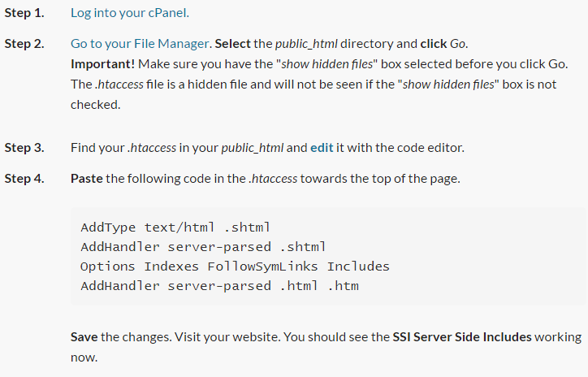
Task: Click the bold 'Paste' word in Step 4
Action: click(87, 178)
